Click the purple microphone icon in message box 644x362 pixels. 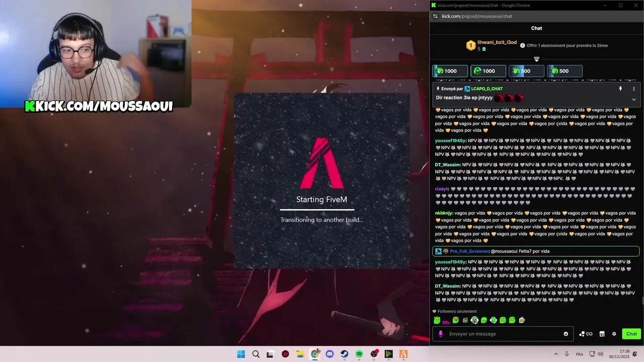[x=441, y=334]
